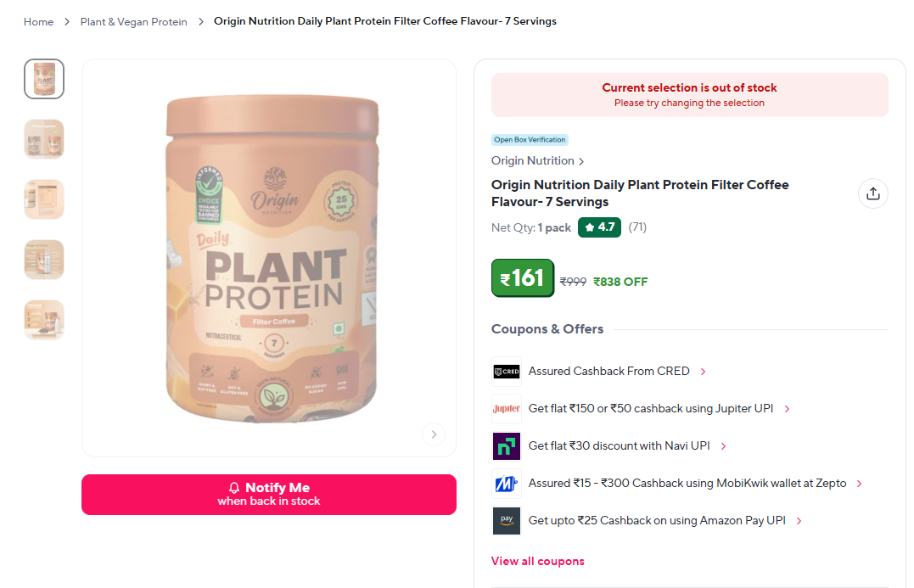The height and width of the screenshot is (588, 914).
Task: Click the share icon beside product title
Action: tap(872, 193)
